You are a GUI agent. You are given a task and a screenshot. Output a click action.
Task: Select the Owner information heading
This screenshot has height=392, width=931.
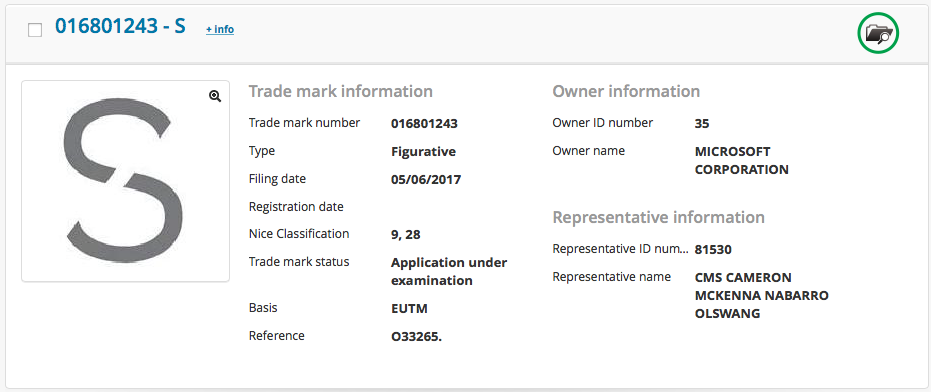point(626,91)
